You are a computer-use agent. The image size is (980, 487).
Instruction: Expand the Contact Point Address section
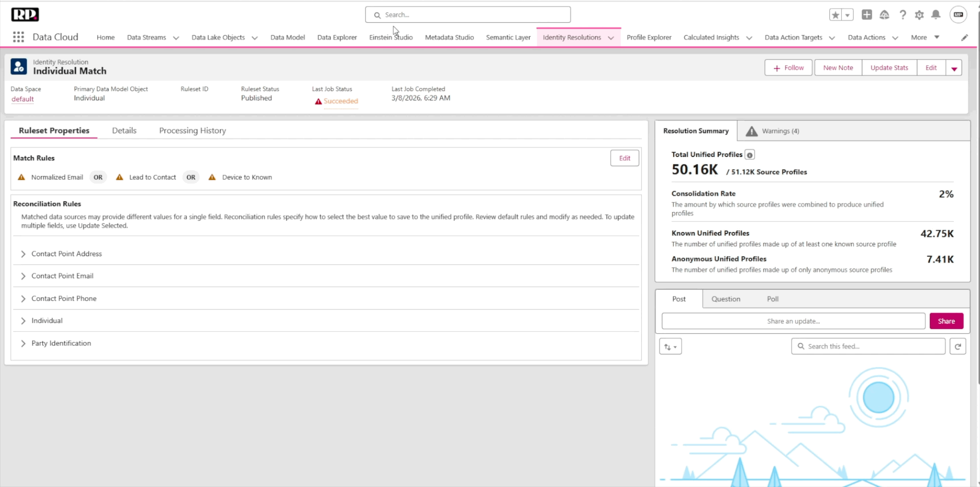tap(23, 254)
